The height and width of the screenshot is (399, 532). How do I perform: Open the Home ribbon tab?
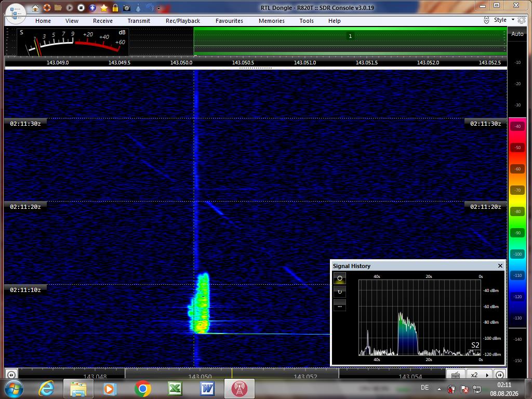[x=43, y=21]
